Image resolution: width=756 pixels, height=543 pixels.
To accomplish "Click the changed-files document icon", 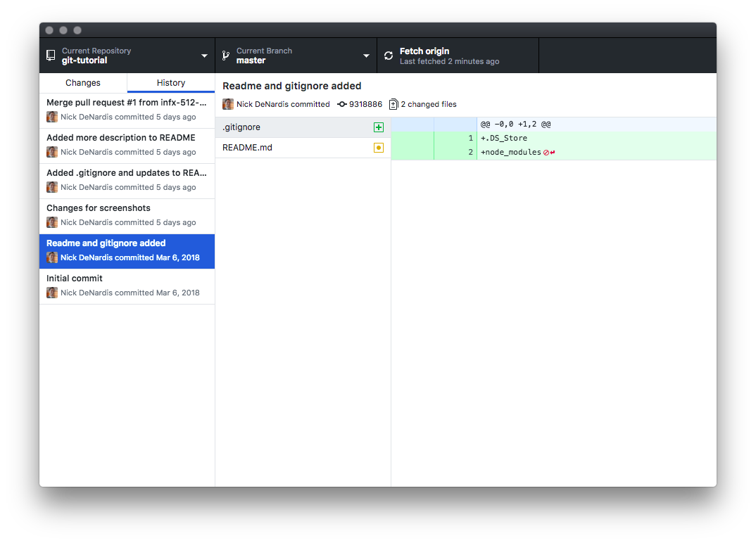I will 394,103.
